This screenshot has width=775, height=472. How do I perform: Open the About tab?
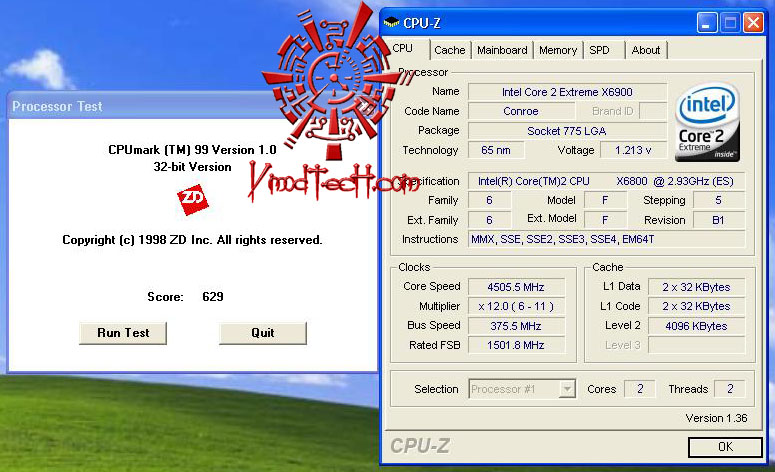[x=646, y=50]
